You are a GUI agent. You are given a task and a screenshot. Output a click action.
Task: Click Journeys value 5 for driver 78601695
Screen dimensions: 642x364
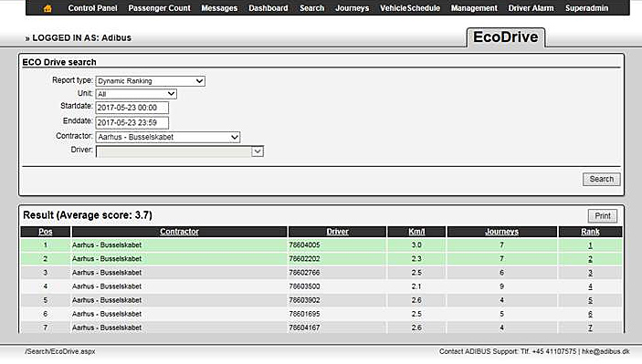click(501, 314)
